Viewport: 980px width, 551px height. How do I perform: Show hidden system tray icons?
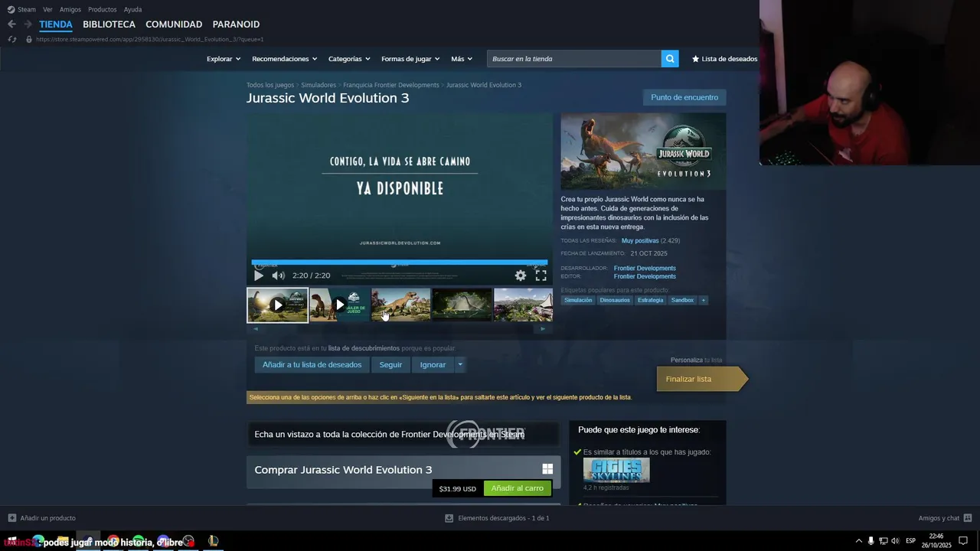(858, 541)
